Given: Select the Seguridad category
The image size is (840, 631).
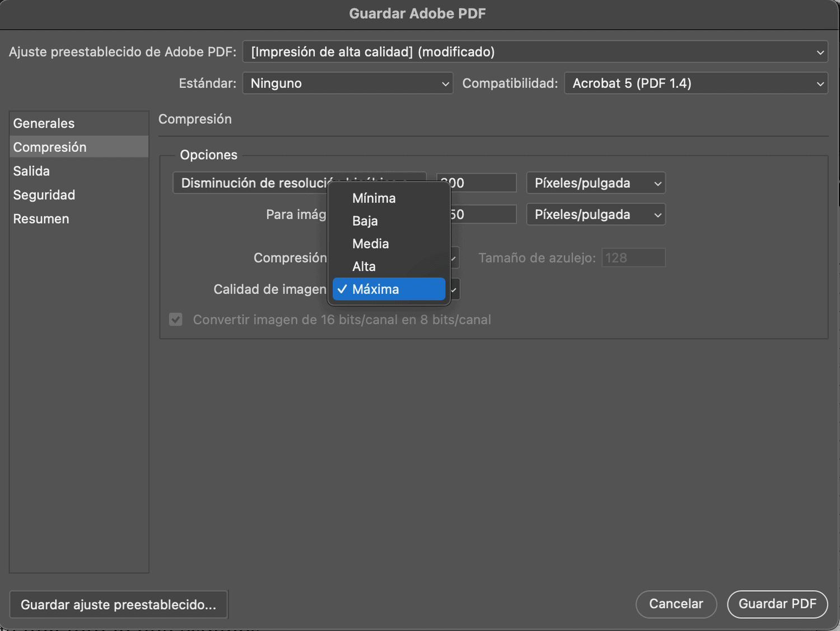Looking at the screenshot, I should tap(79, 195).
